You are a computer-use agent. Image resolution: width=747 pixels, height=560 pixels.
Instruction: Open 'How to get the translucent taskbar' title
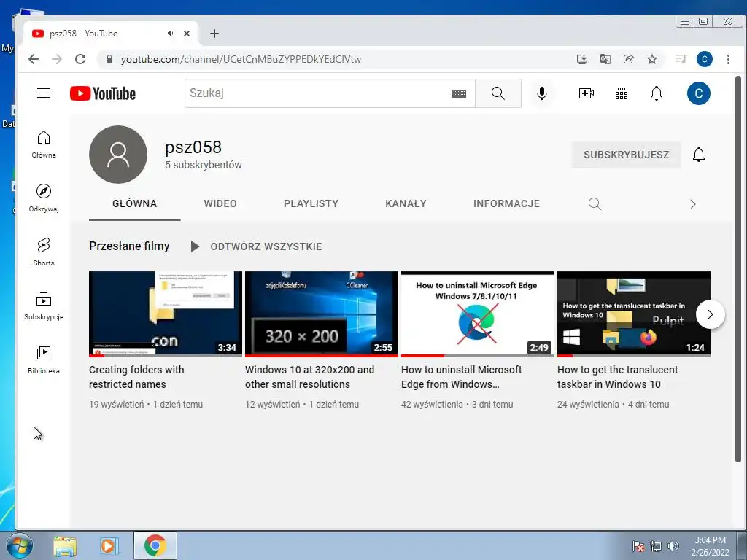click(617, 377)
